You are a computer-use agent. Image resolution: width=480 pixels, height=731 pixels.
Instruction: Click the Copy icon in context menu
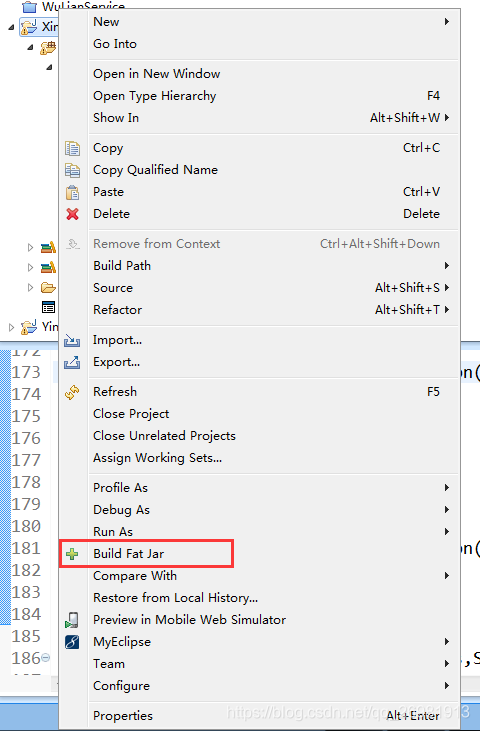pyautogui.click(x=72, y=148)
